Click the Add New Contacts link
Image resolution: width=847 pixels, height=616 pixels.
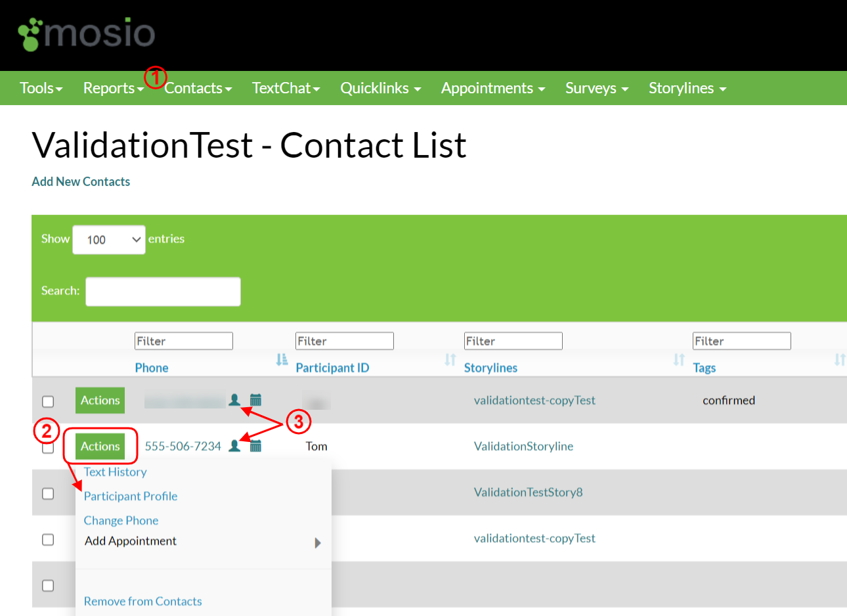[81, 181]
